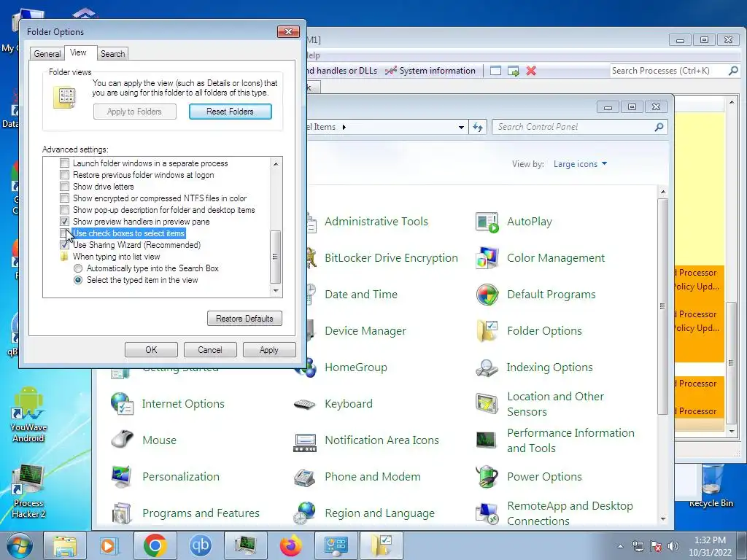Click the Indexing Options icon
Image resolution: width=747 pixels, height=560 pixels.
pos(487,367)
